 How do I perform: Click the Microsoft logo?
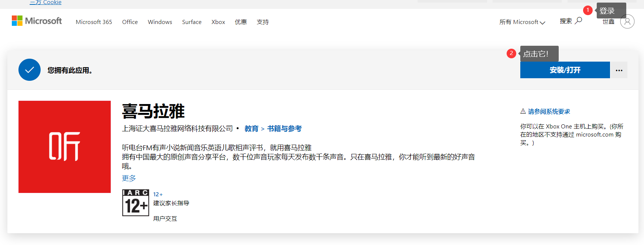tap(37, 21)
